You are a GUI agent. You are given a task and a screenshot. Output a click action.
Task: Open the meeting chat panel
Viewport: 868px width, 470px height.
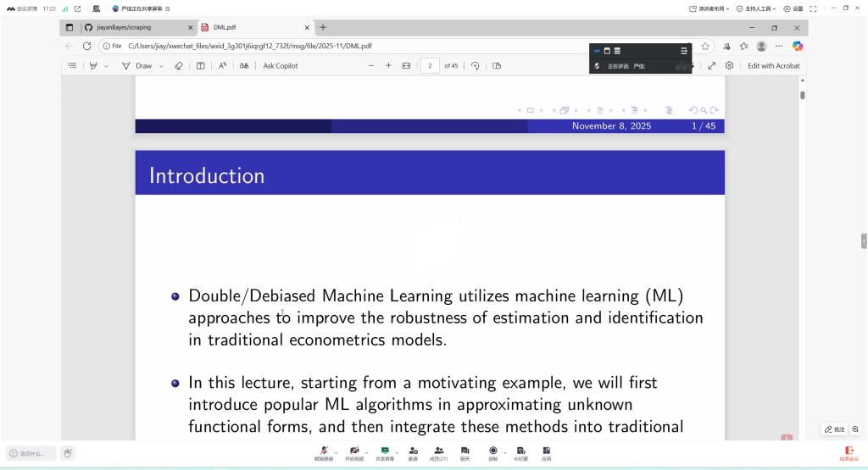tap(465, 451)
